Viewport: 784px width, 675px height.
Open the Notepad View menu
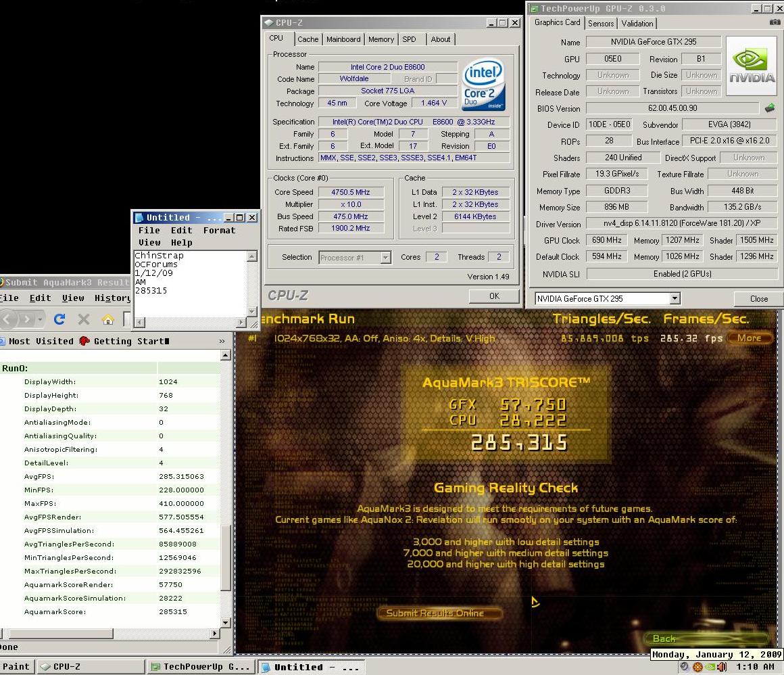[x=149, y=242]
